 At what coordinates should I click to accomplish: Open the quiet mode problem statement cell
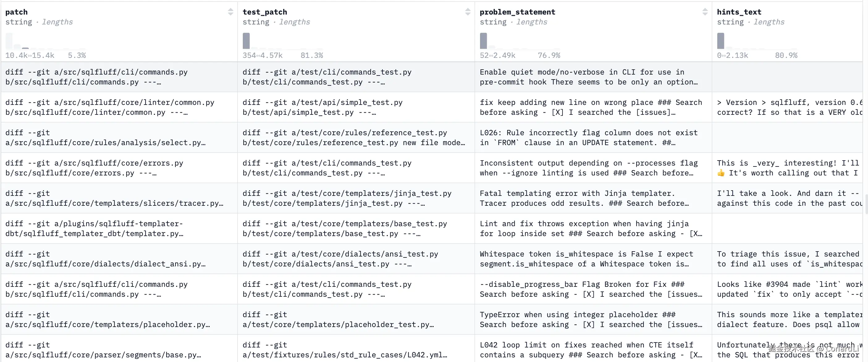[x=590, y=77]
